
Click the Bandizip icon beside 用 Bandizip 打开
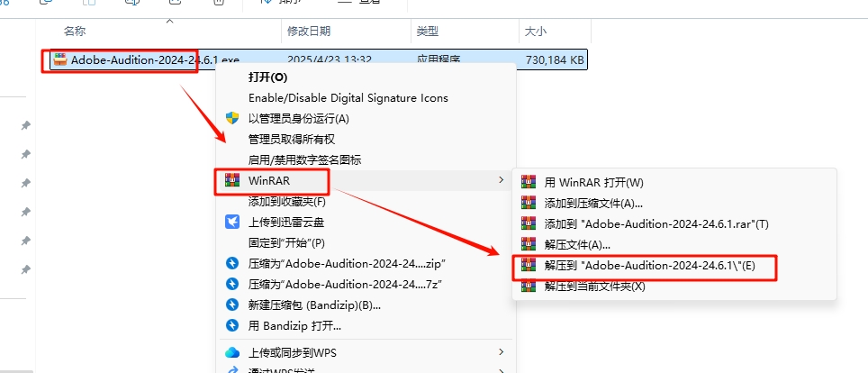tap(232, 326)
